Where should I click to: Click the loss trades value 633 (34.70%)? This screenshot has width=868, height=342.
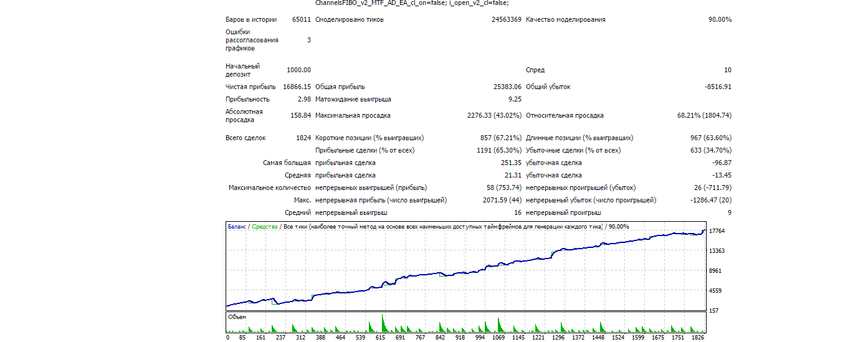(x=711, y=150)
